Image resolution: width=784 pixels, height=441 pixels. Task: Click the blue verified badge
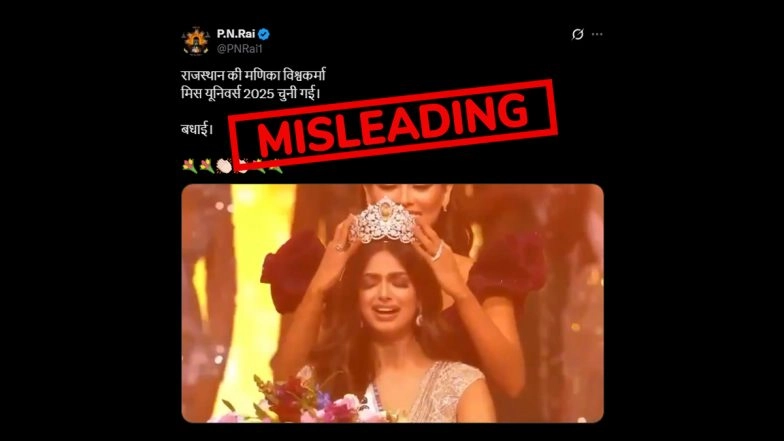click(264, 34)
